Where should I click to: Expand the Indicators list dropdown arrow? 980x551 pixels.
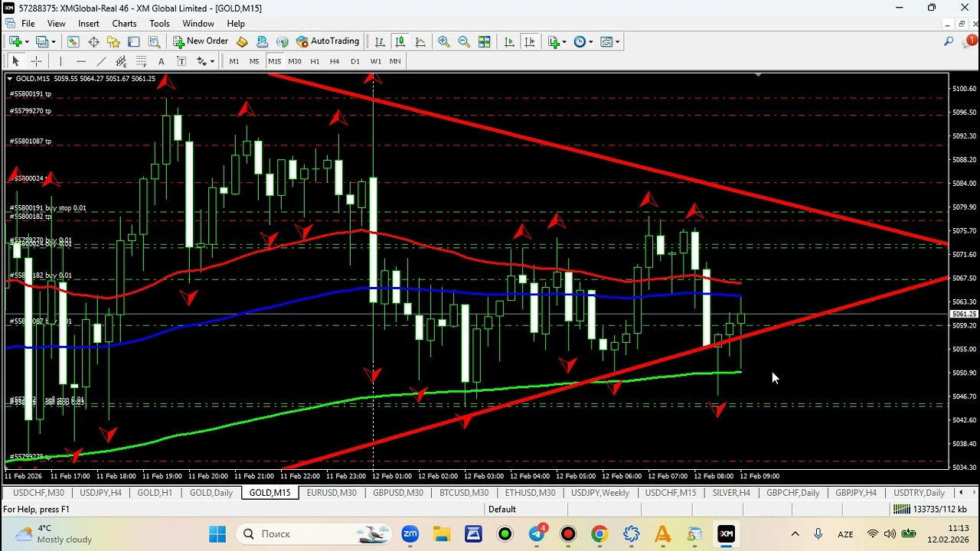coord(564,41)
